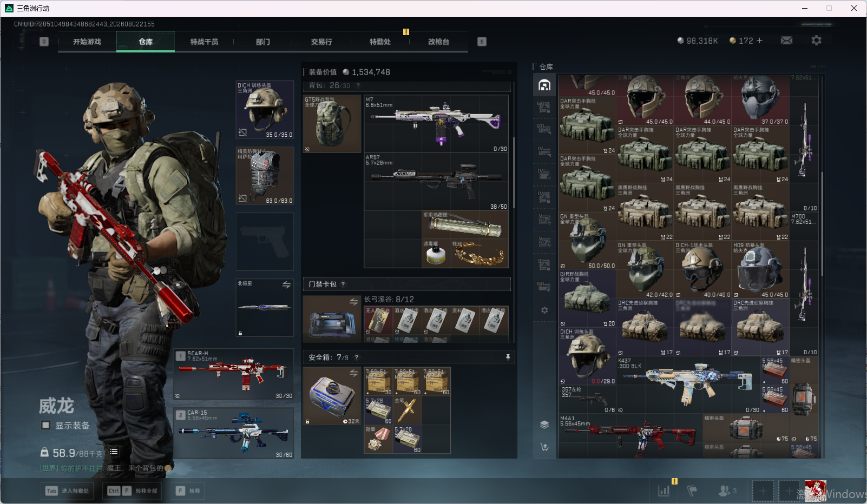The height and width of the screenshot is (504, 867).
Task: Open the weight details list icon
Action: (x=114, y=452)
